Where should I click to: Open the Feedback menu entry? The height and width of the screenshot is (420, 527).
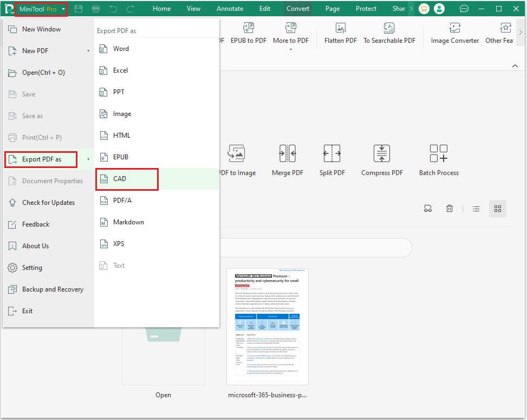[49, 224]
